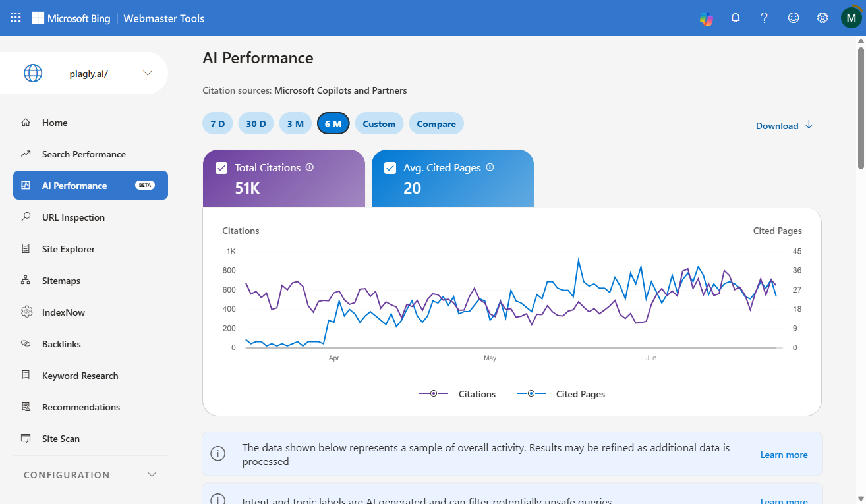Click the 51K total citations value
Screen dimensions: 866x504
tap(248, 188)
